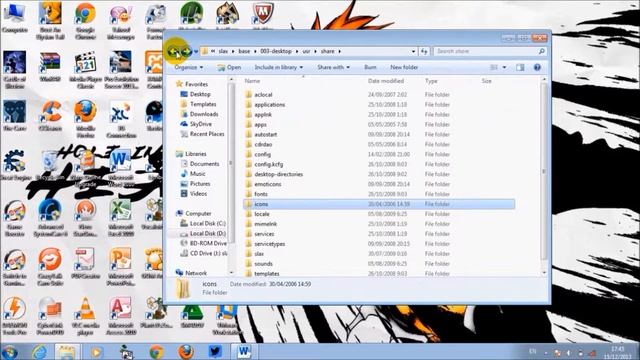640x360 pixels.
Task: Sort by Date modified column header
Action: pos(386,81)
